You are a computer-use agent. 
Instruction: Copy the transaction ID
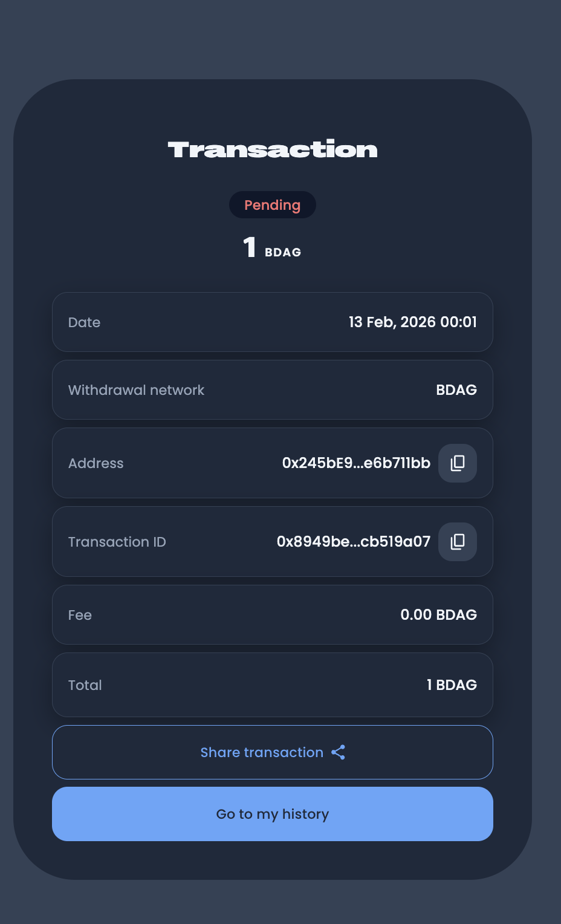(457, 542)
